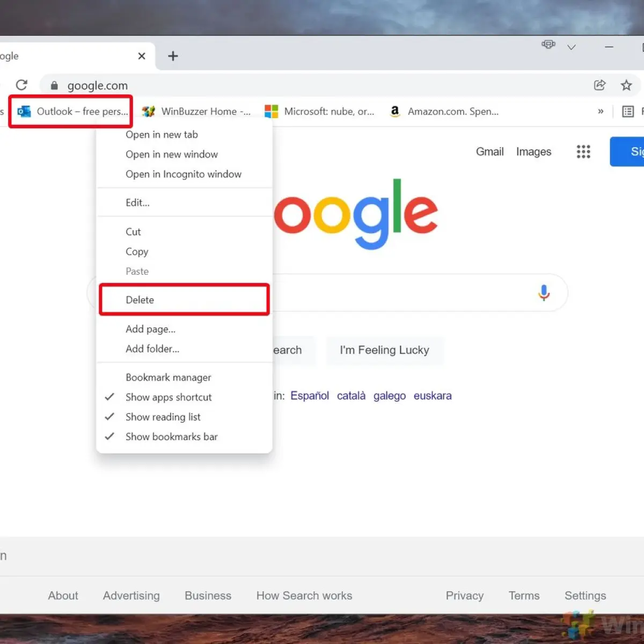
Task: Click the I'm Feeling Lucky button
Action: [x=385, y=350]
